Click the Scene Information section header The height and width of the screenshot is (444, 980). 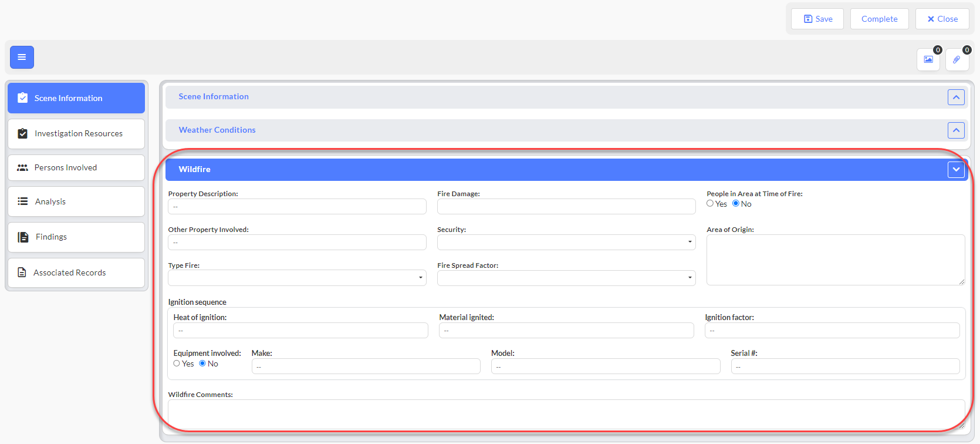[x=566, y=97]
